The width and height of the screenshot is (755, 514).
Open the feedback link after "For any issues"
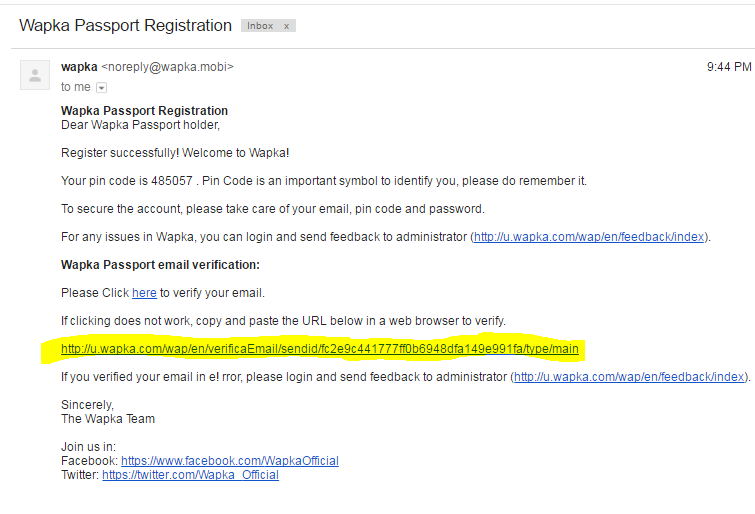pos(589,237)
